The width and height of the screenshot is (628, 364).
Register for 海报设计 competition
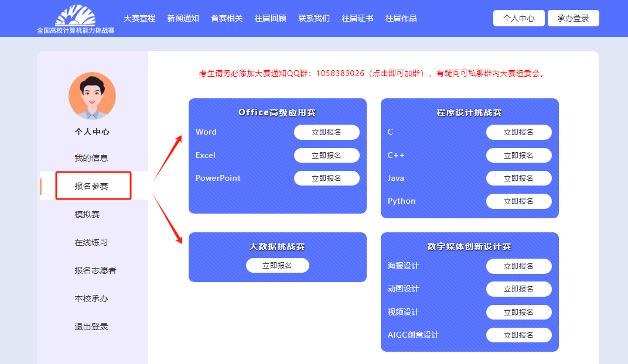click(518, 266)
